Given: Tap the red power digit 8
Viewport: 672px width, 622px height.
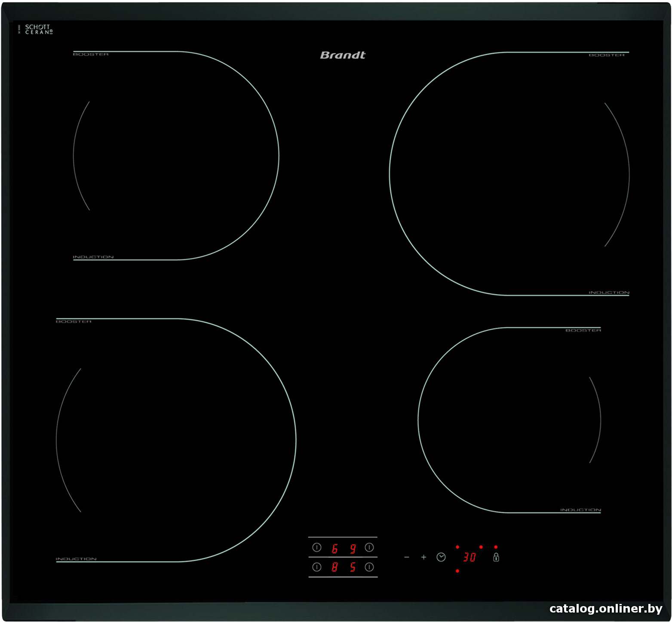Looking at the screenshot, I should (x=334, y=567).
